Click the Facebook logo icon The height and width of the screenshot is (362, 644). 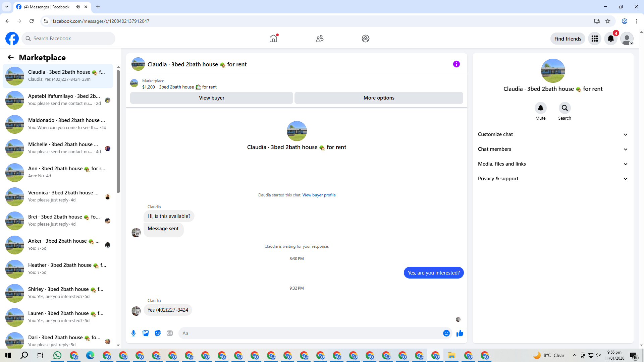coord(12,39)
